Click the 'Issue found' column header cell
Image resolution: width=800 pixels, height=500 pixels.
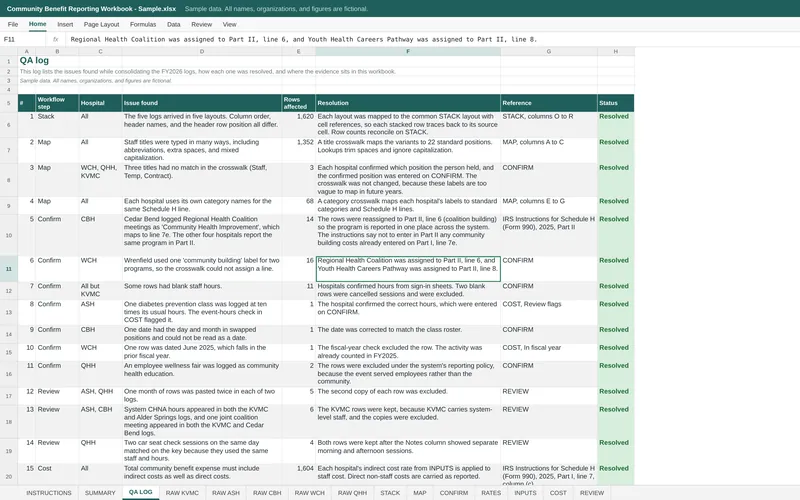[x=202, y=103]
